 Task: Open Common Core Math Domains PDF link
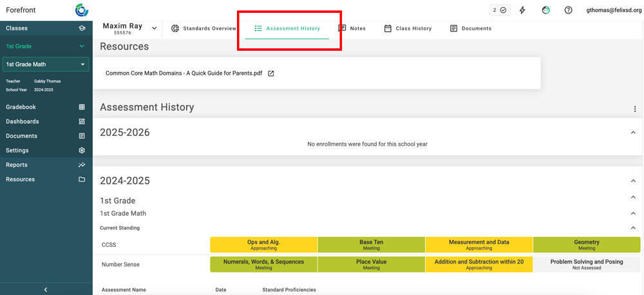pos(184,73)
